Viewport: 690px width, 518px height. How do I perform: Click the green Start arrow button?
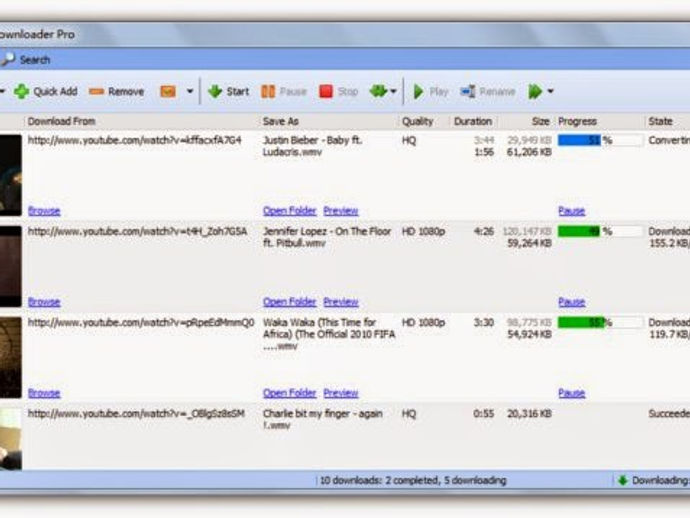[x=228, y=92]
